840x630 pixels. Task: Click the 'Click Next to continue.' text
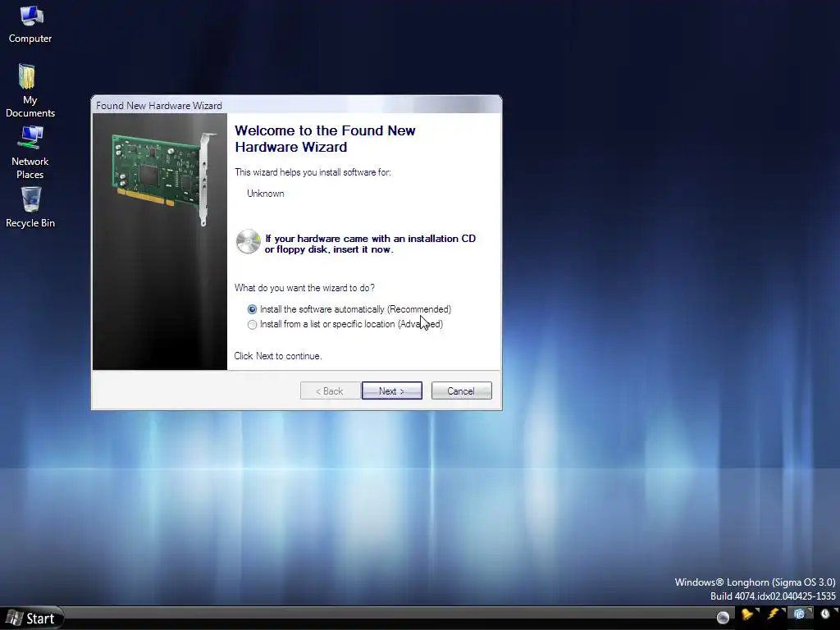pos(278,356)
